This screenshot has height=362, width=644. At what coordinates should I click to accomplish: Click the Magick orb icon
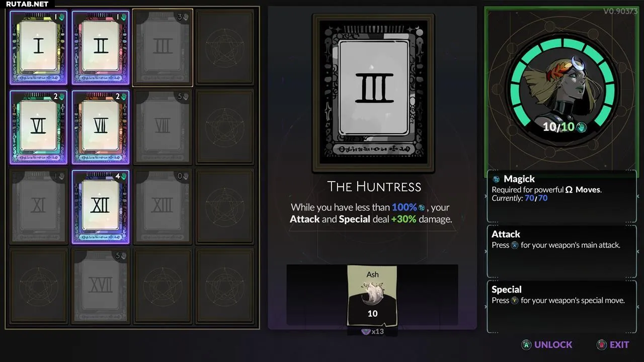496,179
